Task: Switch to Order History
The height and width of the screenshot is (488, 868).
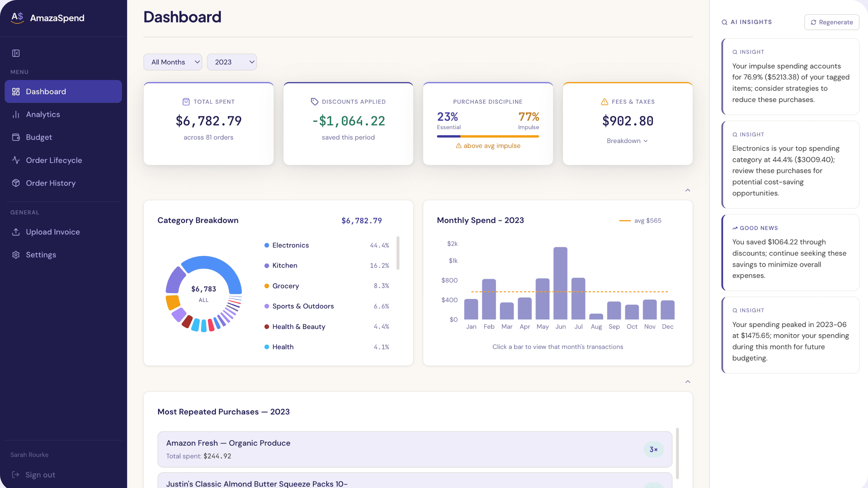Action: point(51,183)
